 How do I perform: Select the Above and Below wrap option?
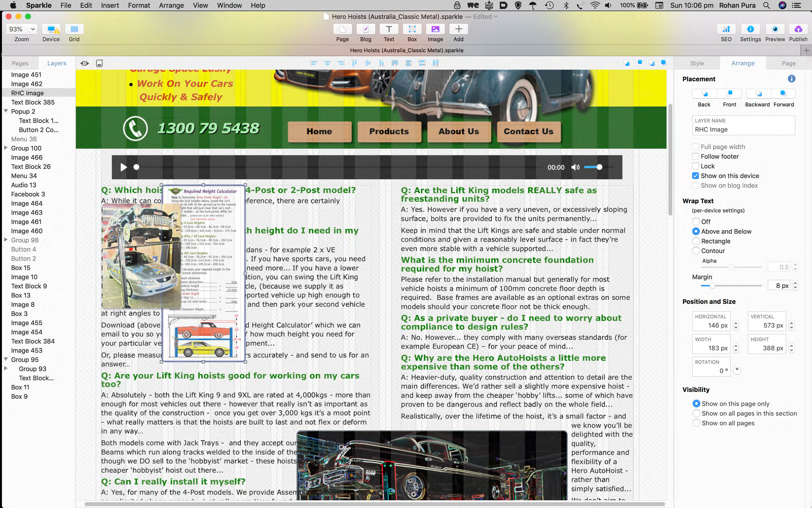tap(696, 232)
